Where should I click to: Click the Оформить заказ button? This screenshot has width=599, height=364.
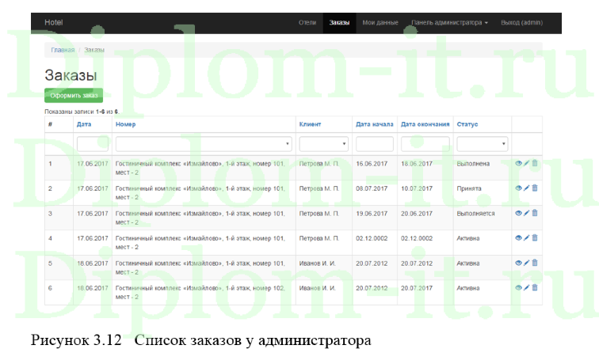click(x=74, y=96)
